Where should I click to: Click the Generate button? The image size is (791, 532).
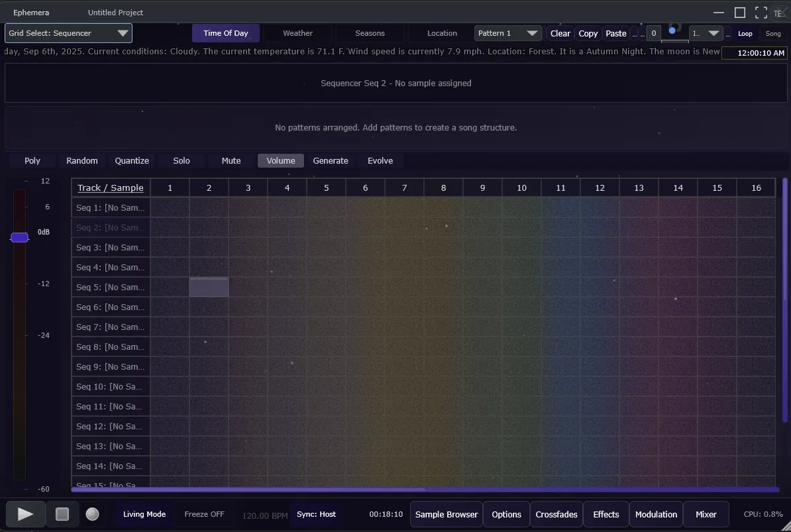tap(331, 160)
